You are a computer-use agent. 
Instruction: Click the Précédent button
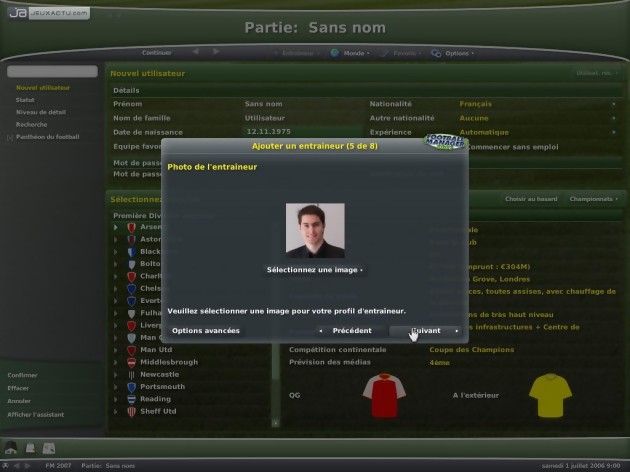click(x=352, y=331)
